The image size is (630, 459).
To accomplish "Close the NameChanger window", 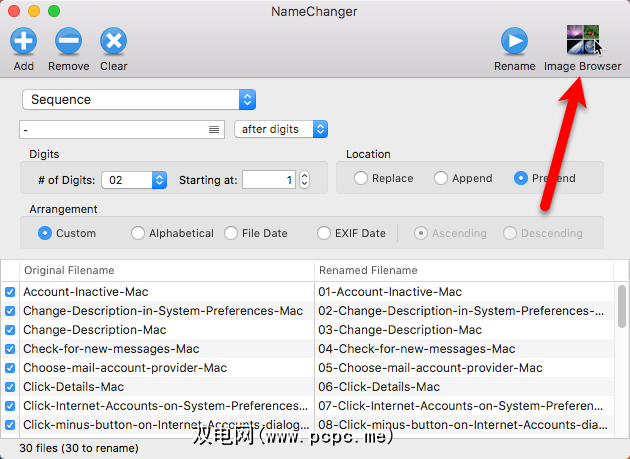I will [14, 11].
